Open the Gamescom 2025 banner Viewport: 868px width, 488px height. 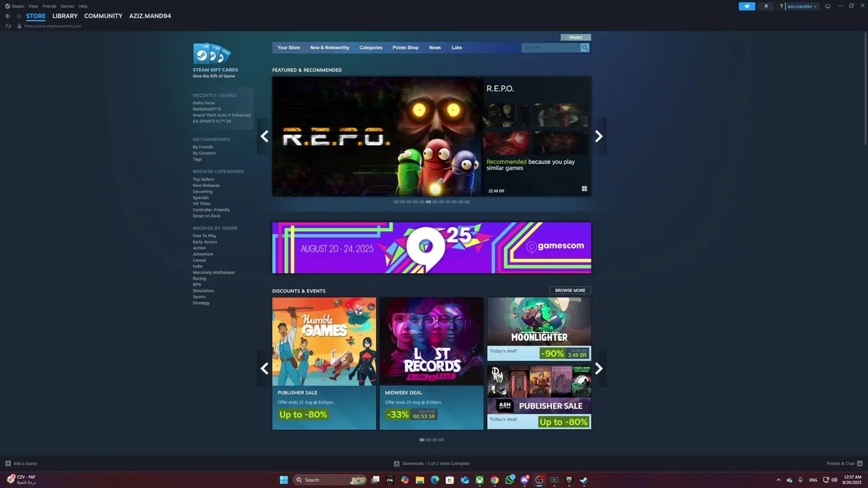pos(431,247)
